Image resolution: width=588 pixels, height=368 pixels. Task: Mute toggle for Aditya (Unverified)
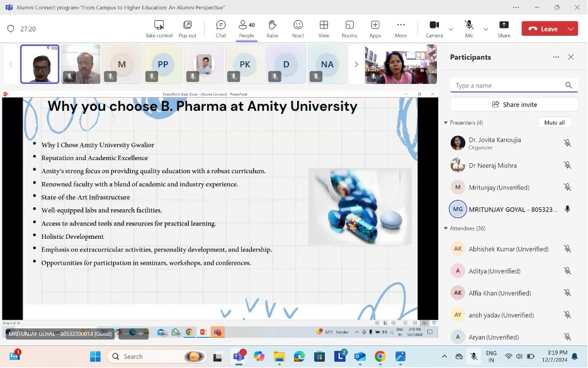pyautogui.click(x=567, y=271)
